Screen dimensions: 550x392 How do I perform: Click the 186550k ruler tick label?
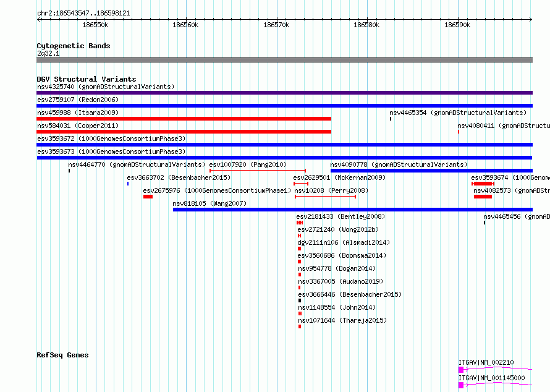tap(95, 25)
